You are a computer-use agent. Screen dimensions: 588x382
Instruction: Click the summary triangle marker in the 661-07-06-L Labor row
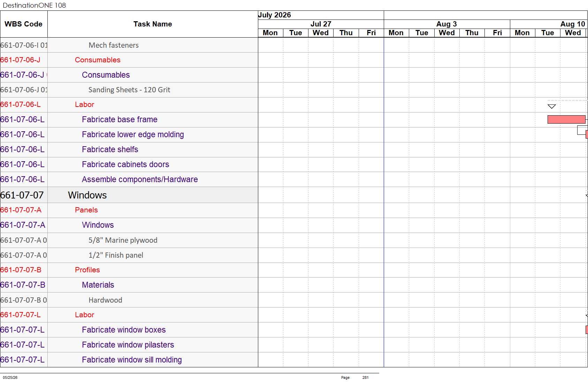[552, 107]
